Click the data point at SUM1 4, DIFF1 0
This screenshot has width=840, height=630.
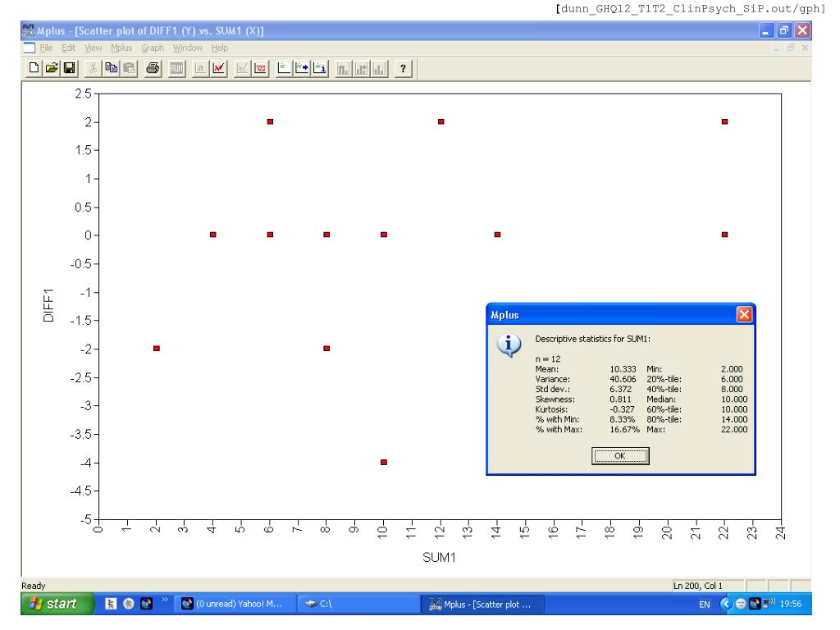point(213,235)
